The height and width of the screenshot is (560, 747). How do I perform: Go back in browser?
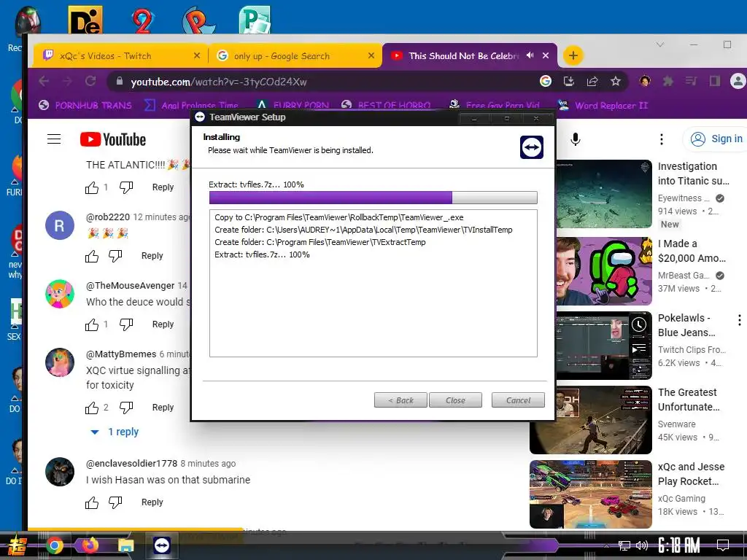(x=44, y=82)
